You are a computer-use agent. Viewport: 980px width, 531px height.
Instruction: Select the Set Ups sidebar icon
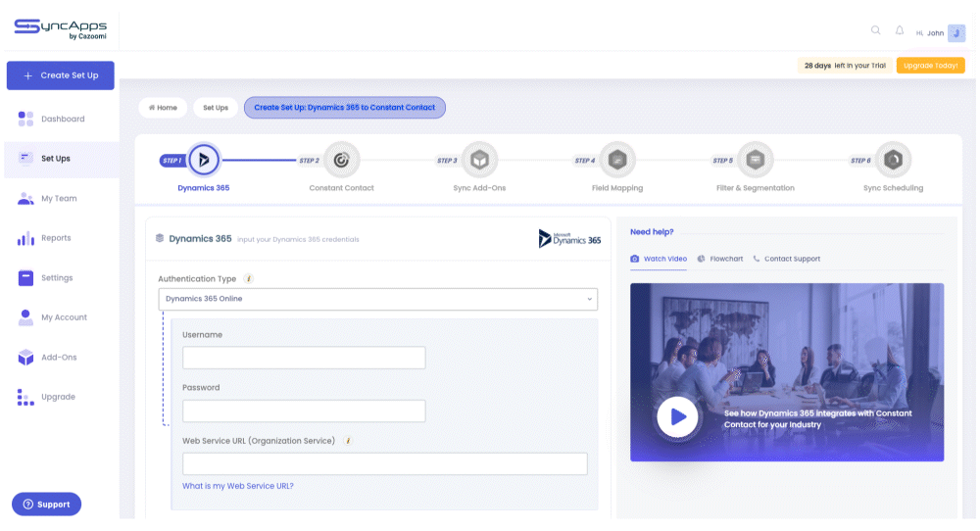tap(25, 158)
